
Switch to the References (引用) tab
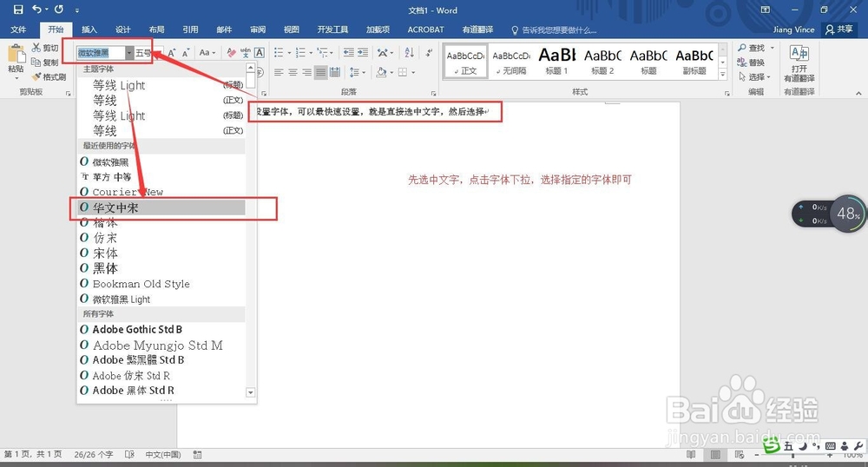click(x=190, y=30)
